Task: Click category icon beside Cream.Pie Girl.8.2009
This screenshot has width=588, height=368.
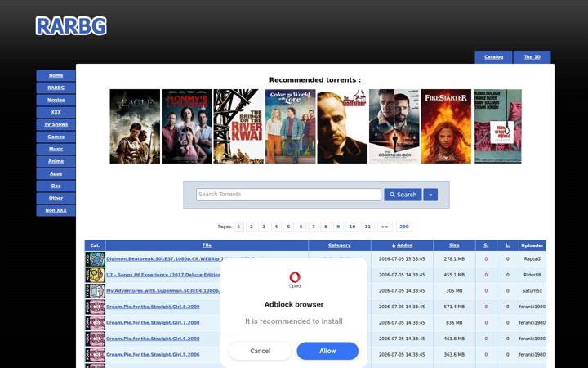Action: coord(95,307)
